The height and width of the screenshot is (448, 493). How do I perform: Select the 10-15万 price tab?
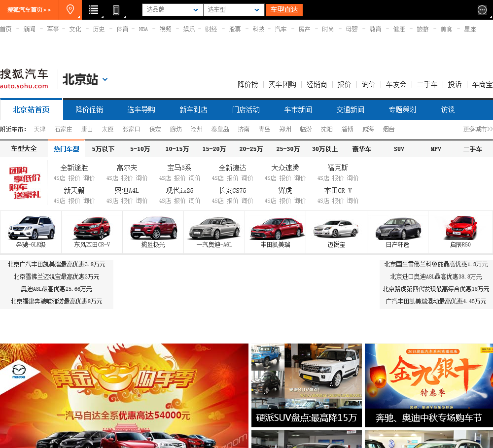pyautogui.click(x=177, y=149)
